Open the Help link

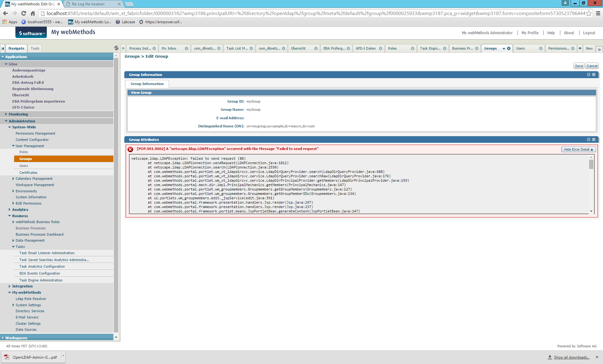551,33
